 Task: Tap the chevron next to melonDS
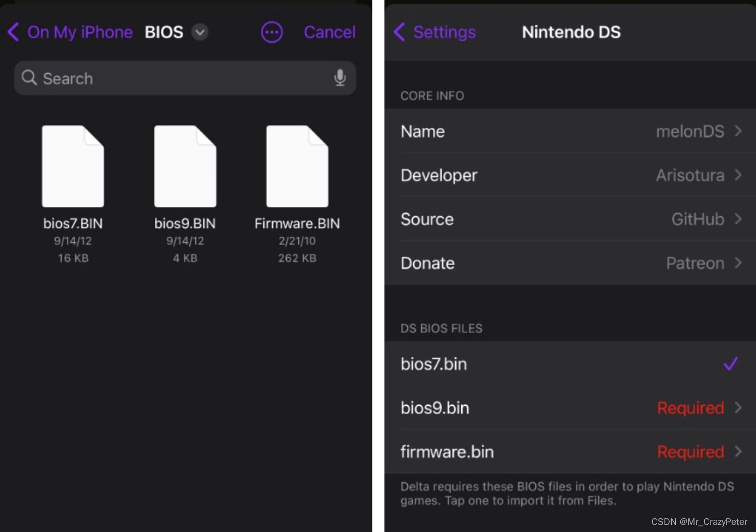738,131
